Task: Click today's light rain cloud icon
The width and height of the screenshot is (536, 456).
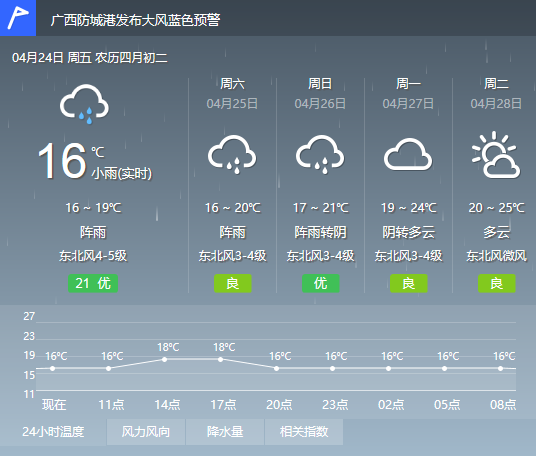Action: click(84, 104)
